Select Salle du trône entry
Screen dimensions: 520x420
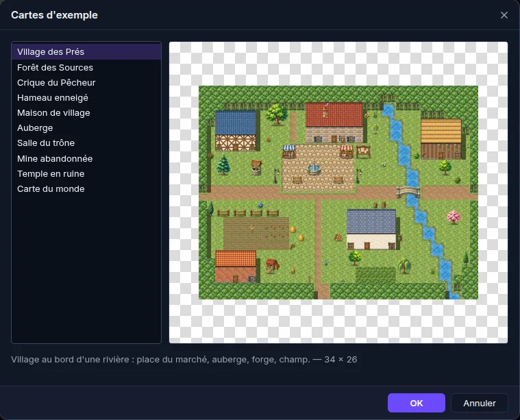coord(86,143)
